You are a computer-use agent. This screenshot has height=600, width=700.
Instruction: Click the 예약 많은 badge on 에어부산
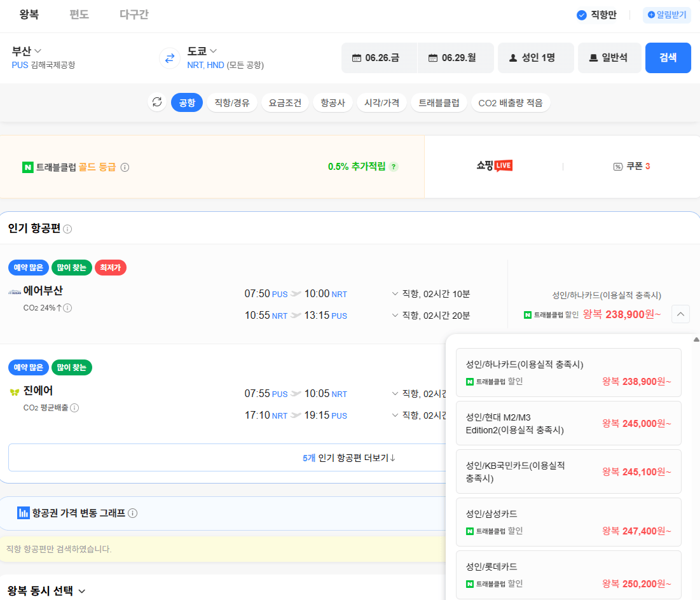point(29,268)
